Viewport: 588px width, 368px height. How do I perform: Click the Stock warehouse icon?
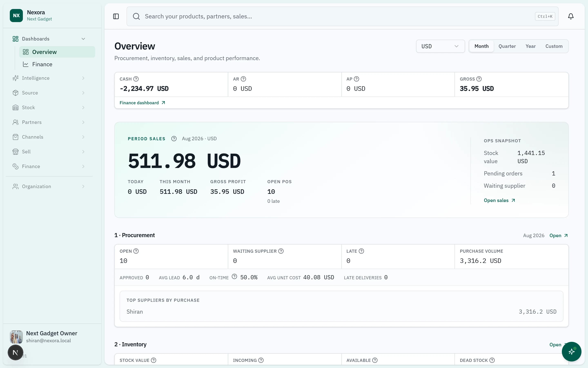tap(15, 108)
